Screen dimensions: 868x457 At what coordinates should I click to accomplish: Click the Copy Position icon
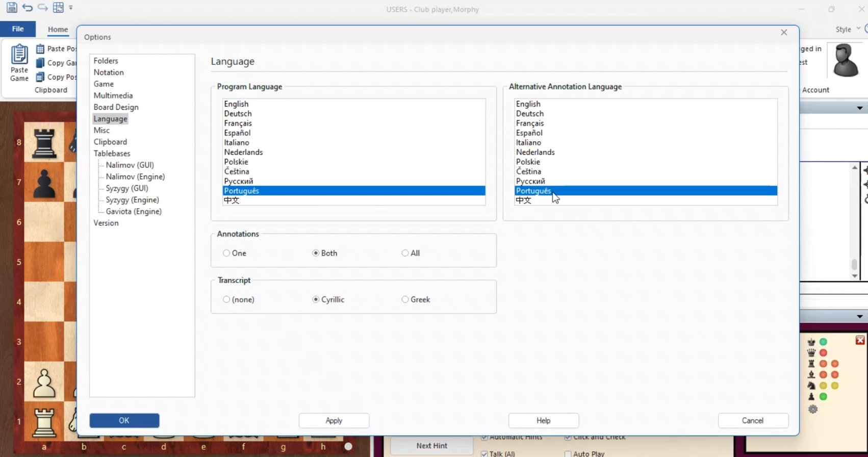tap(40, 77)
